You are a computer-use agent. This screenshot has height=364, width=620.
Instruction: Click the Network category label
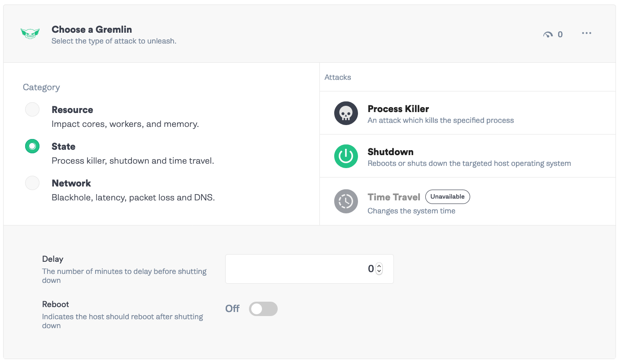71,183
